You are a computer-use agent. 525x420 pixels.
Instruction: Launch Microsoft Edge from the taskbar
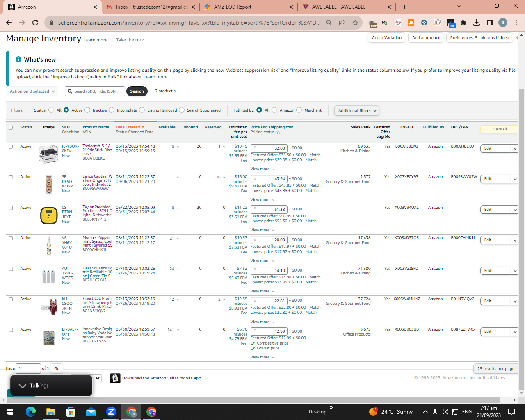[31, 412]
